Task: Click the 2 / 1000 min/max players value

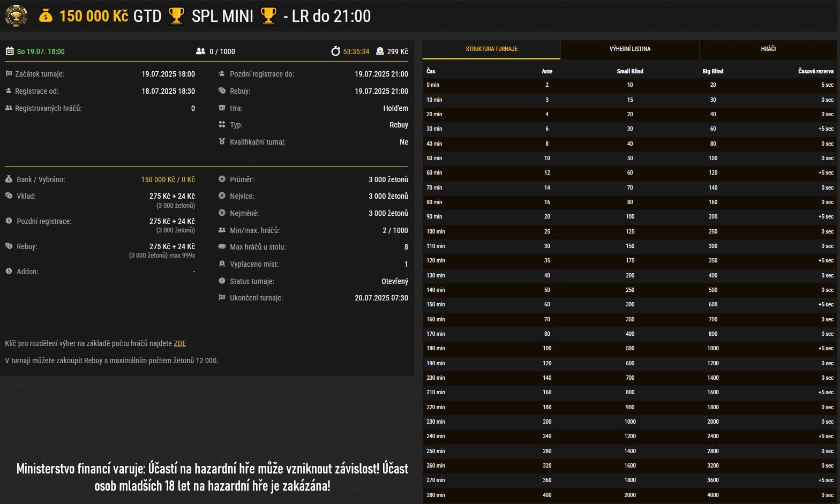Action: [x=395, y=230]
